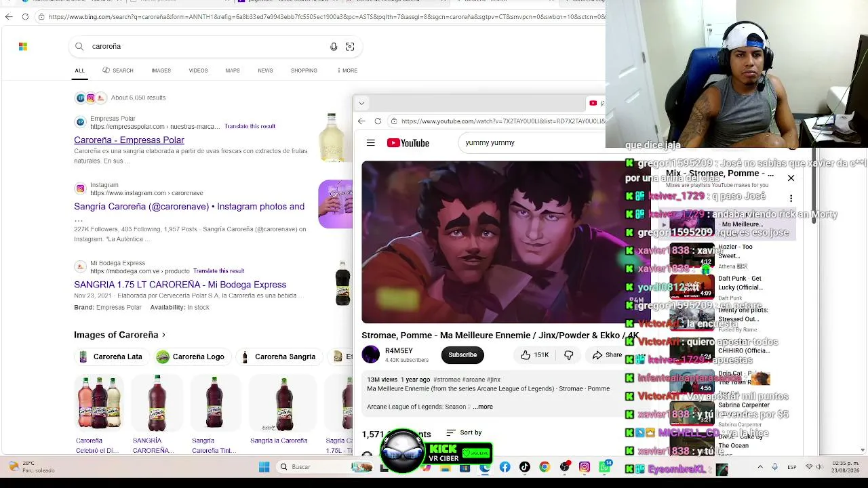Click the YouTube address bar URL
This screenshot has height=488, width=868.
(x=502, y=121)
